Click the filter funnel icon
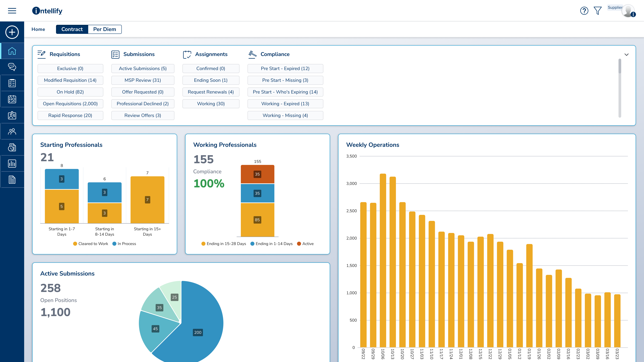 tap(598, 11)
